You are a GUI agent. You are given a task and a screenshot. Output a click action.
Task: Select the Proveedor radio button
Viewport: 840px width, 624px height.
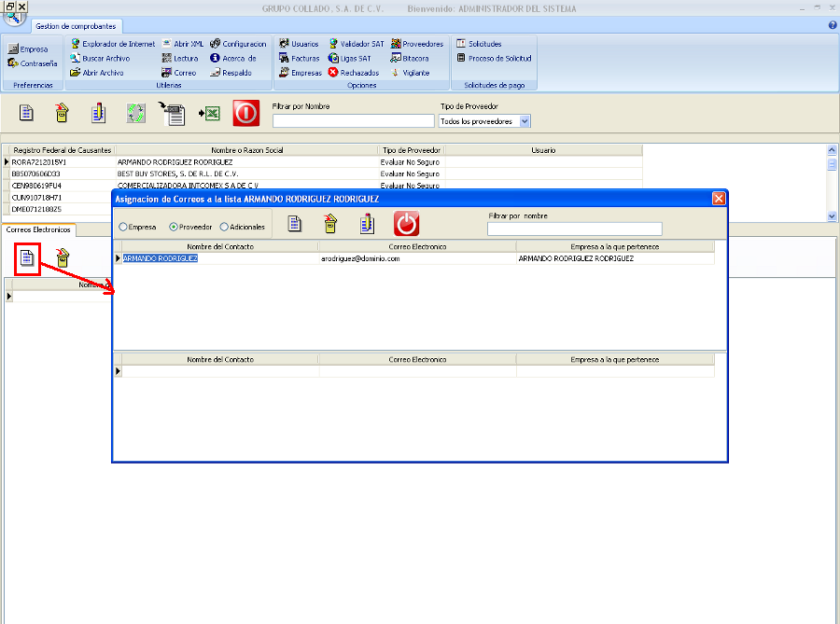tap(174, 227)
